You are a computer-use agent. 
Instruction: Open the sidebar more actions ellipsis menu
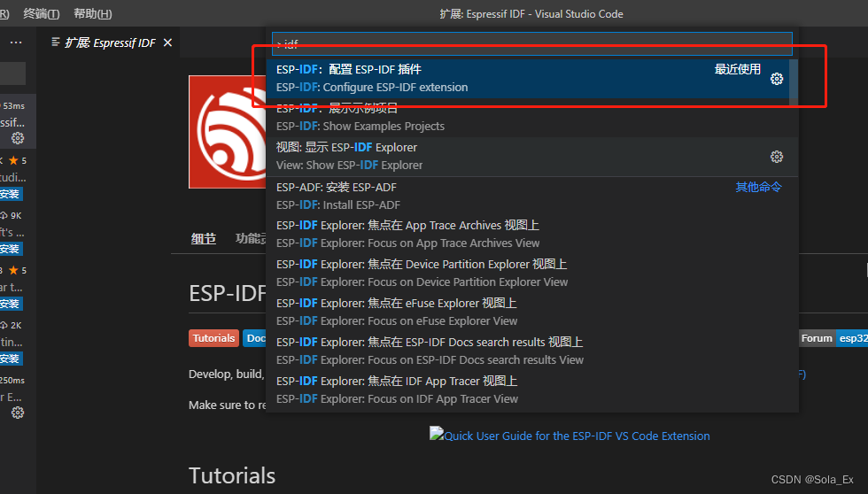[16, 42]
